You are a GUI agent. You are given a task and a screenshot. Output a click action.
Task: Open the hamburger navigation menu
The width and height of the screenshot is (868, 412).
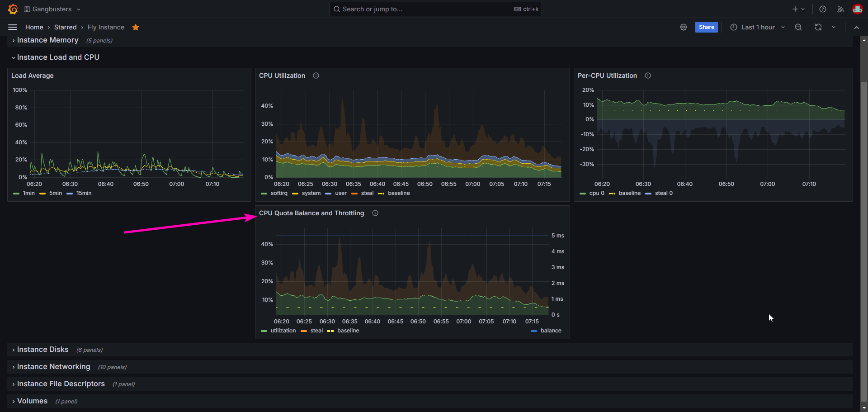click(13, 27)
